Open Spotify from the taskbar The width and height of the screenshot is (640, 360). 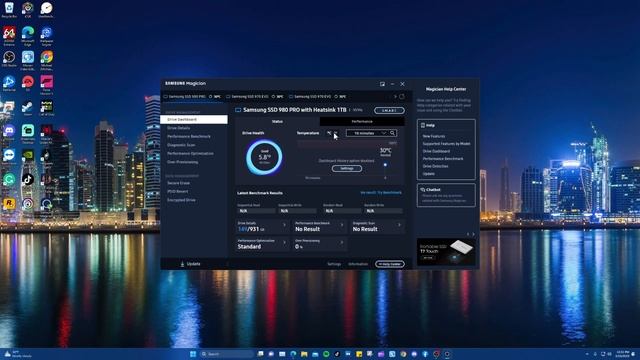(326, 354)
